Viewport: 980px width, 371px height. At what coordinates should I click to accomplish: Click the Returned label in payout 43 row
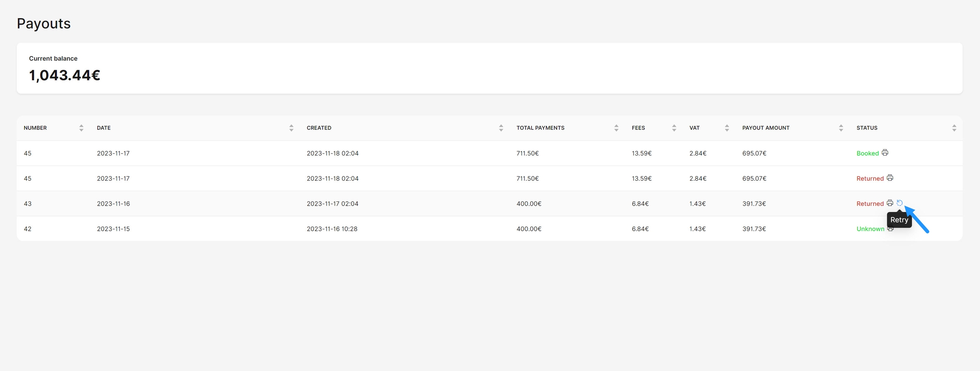point(870,204)
